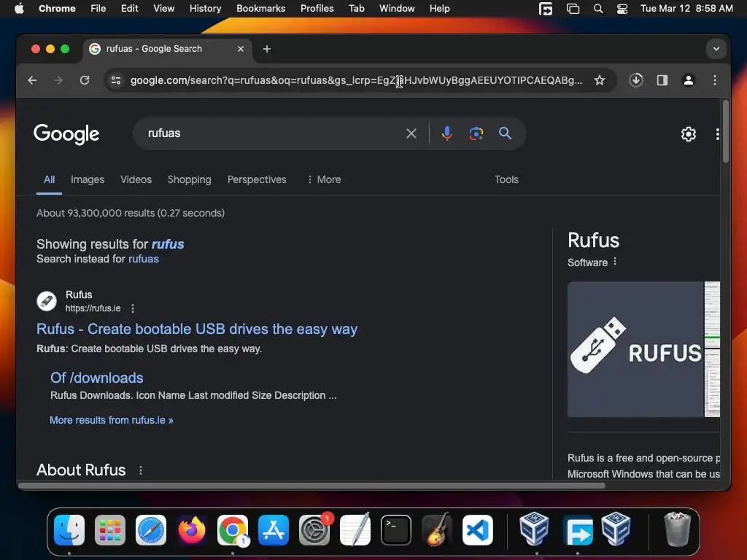Viewport: 747px width, 560px height.
Task: Launch Safari from the dock
Action: point(151,530)
